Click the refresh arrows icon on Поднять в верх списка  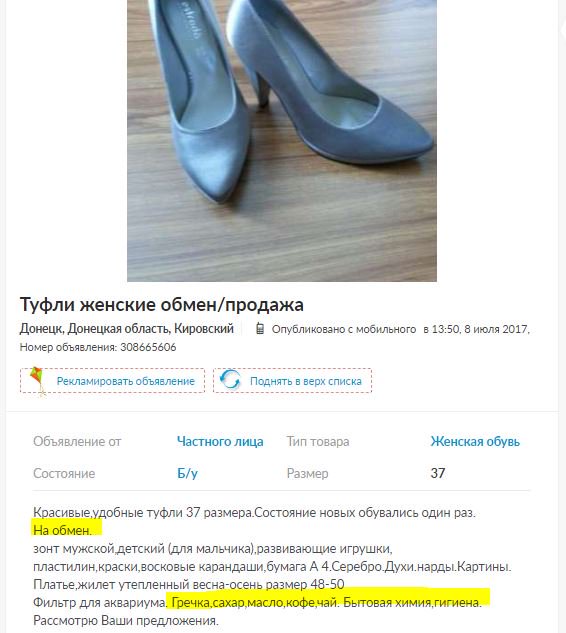click(230, 380)
